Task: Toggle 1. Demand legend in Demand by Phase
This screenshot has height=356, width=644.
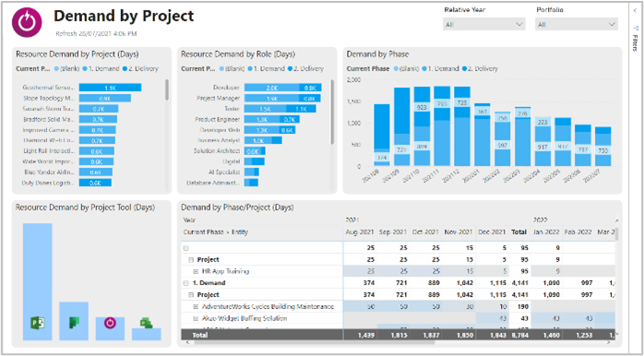Action: coord(440,69)
